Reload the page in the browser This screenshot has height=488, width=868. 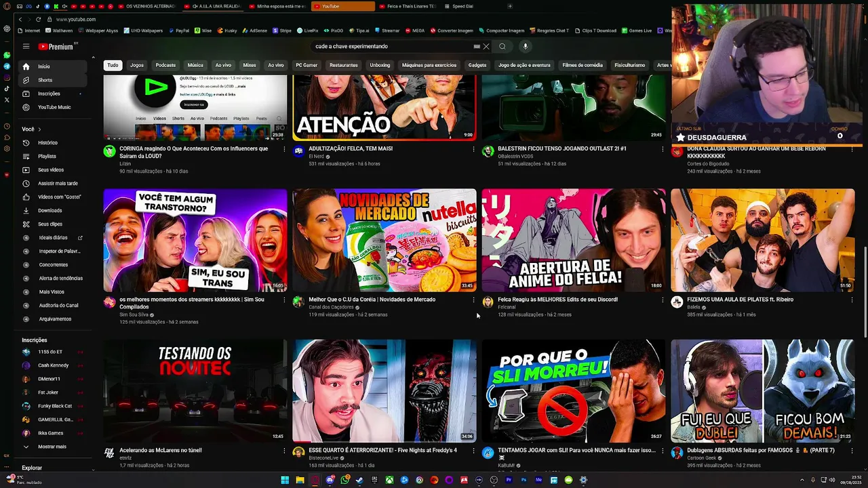click(38, 19)
